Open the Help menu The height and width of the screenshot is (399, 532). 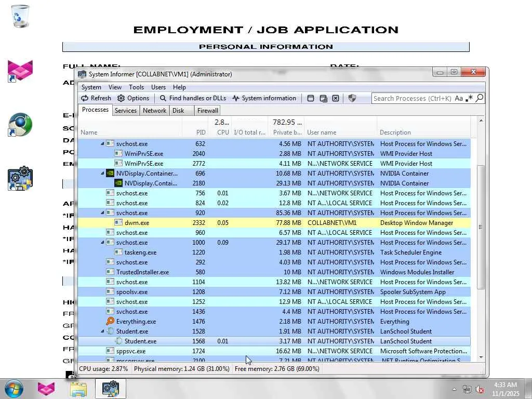179,87
